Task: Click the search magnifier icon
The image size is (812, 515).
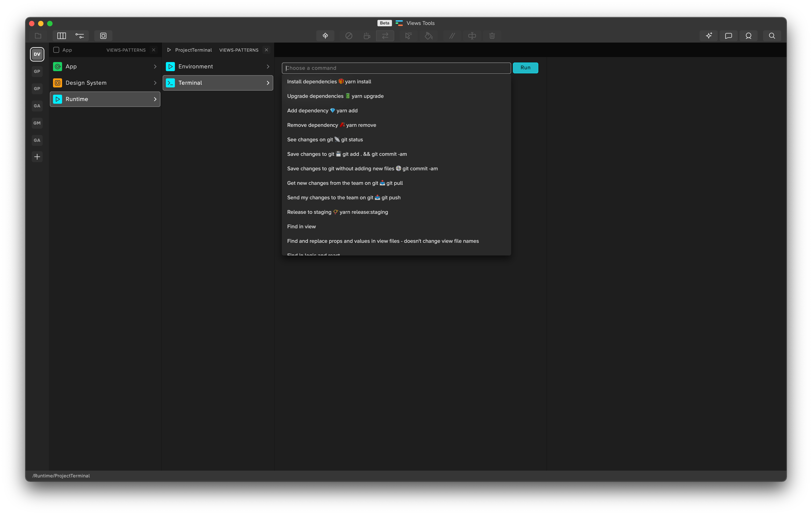Action: tap(771, 36)
